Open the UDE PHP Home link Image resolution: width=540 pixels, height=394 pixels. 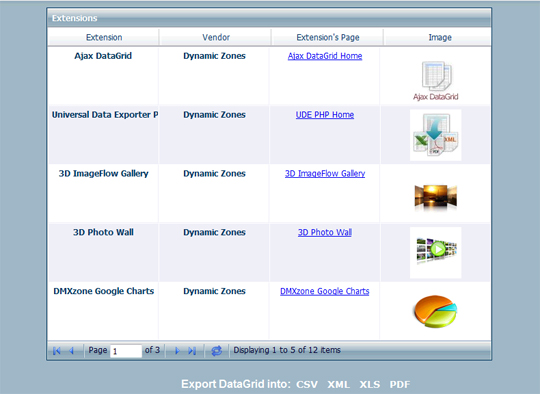[x=325, y=115]
